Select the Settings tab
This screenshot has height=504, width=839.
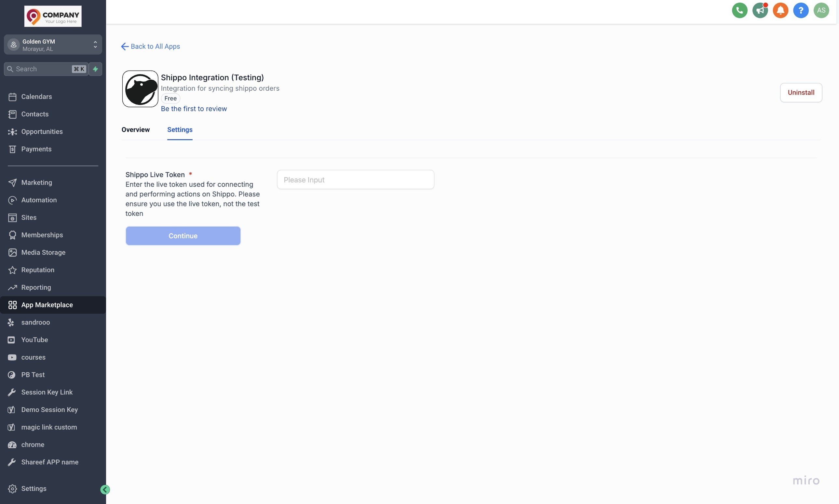pyautogui.click(x=180, y=130)
